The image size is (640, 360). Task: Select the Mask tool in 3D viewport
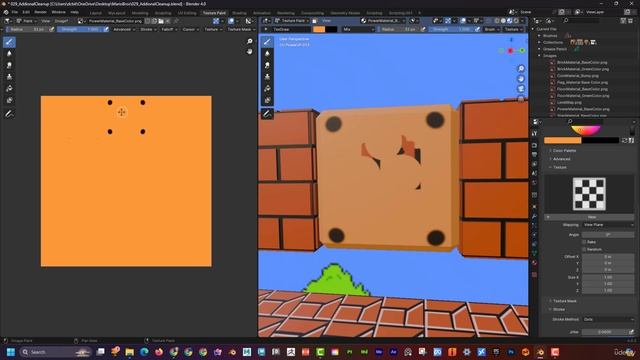[x=267, y=100]
